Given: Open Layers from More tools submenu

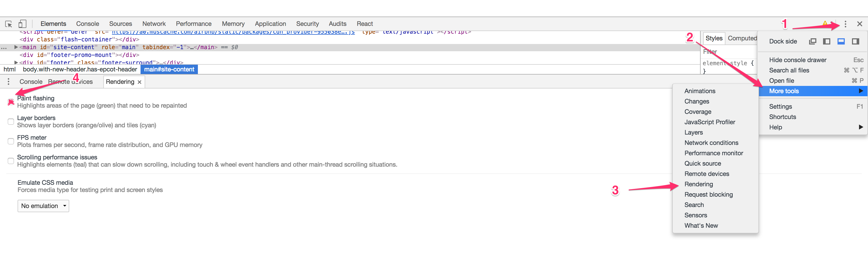Looking at the screenshot, I should coord(715,132).
